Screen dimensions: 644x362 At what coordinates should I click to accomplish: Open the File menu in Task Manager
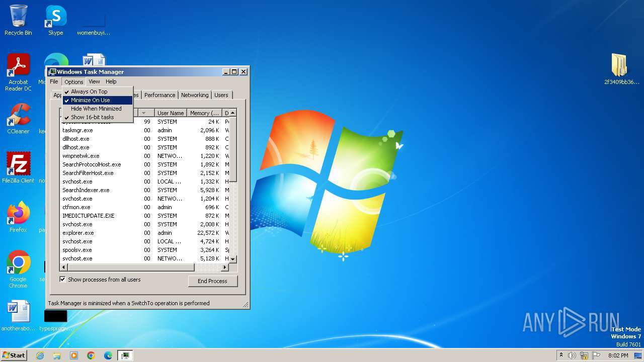54,81
